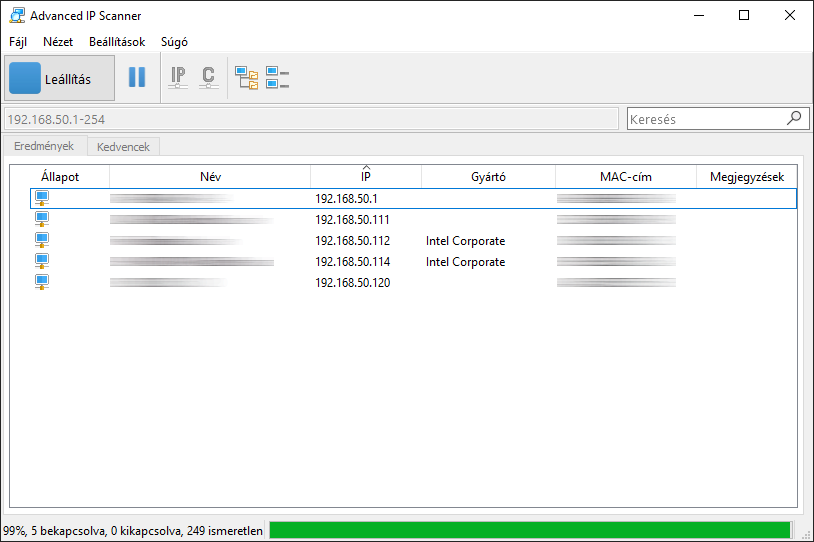
Task: Open the Fájl menu
Action: pyautogui.click(x=18, y=42)
